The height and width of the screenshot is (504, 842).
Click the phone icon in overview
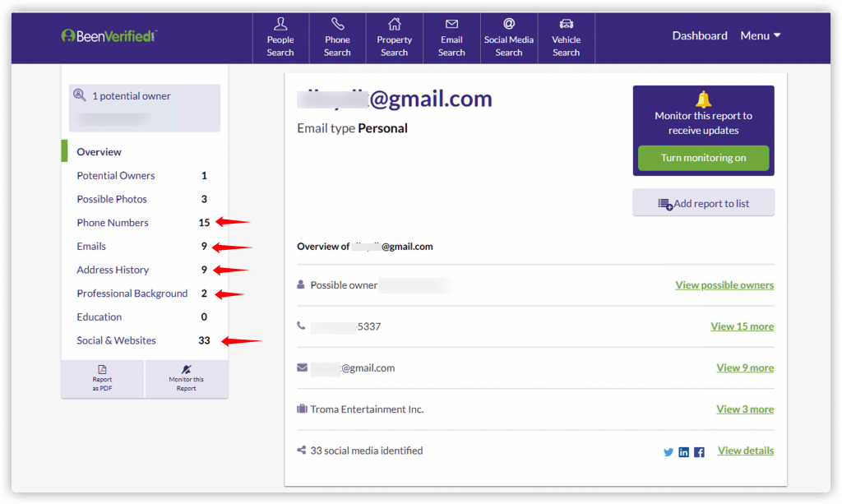[301, 326]
